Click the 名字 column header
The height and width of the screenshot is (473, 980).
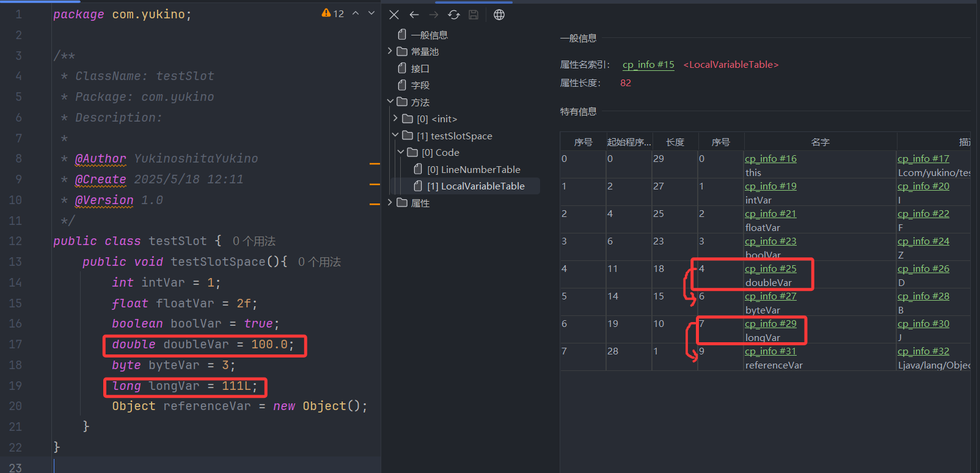[x=820, y=142]
